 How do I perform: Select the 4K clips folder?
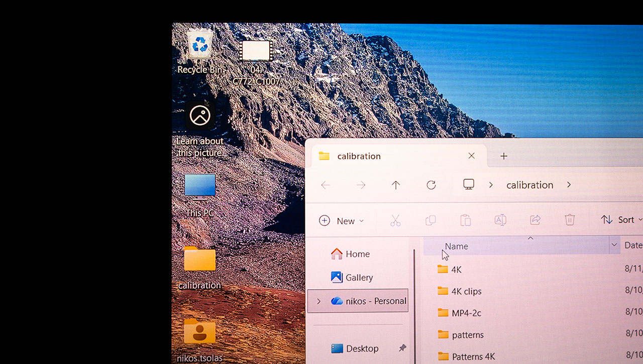pos(466,291)
